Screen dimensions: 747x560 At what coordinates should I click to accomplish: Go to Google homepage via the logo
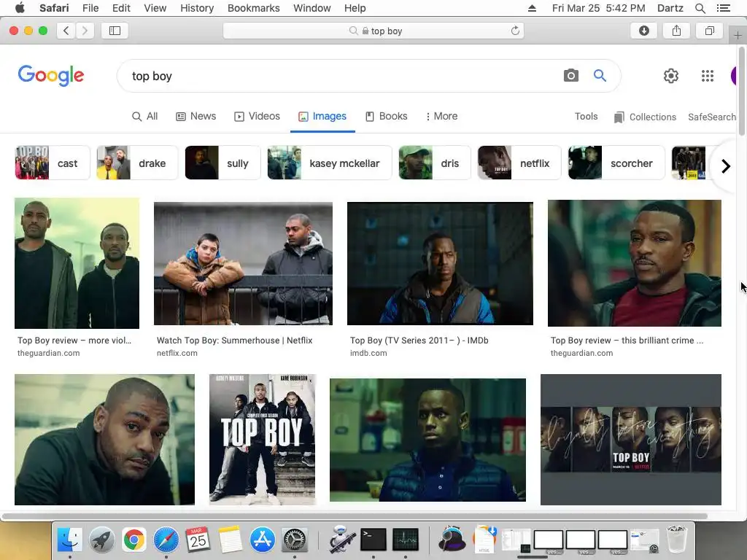(x=51, y=75)
